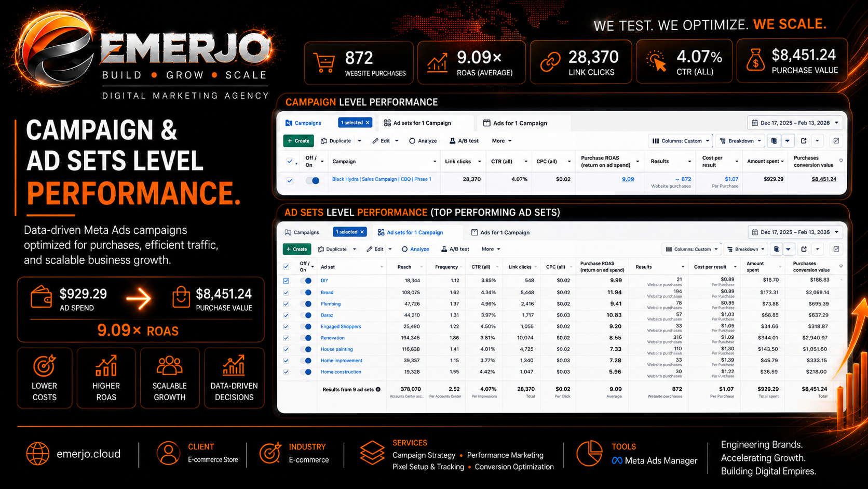Click the export icon in the campaign-level toolbar
Image resolution: width=868 pixels, height=489 pixels.
click(x=804, y=141)
